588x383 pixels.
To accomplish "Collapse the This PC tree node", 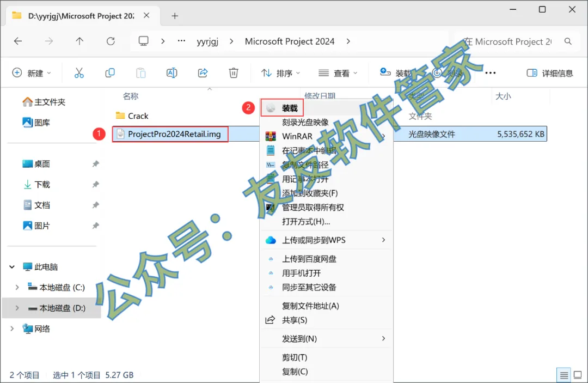I will coord(12,267).
